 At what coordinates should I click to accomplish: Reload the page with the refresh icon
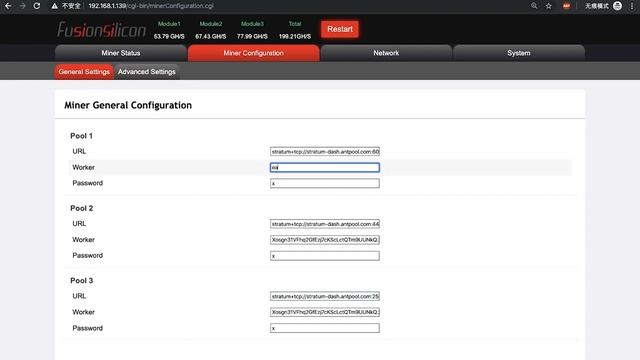37,6
